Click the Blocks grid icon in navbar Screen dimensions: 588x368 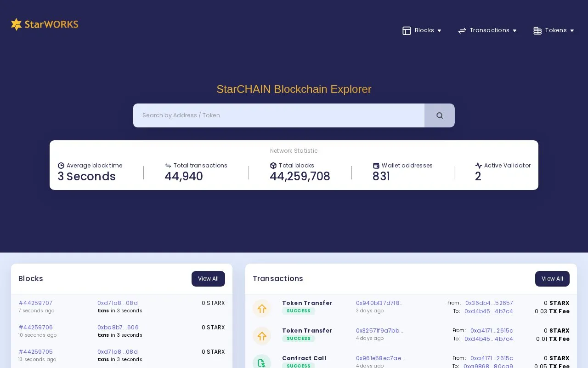407,31
